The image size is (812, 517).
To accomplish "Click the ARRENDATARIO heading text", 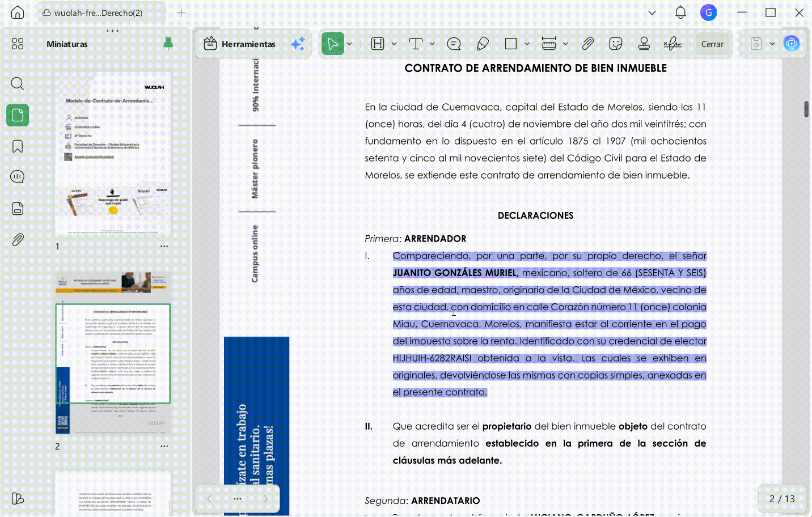I will 446,501.
